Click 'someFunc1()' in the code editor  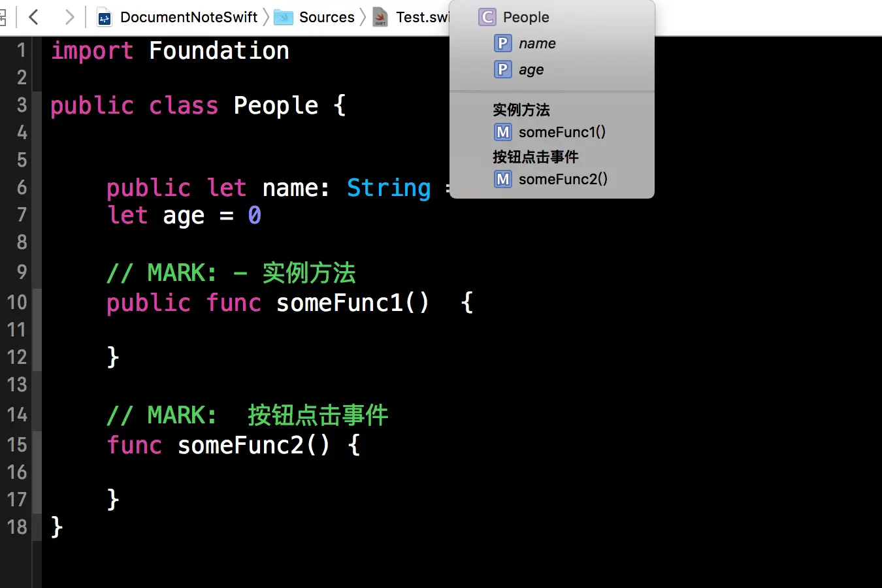click(353, 302)
